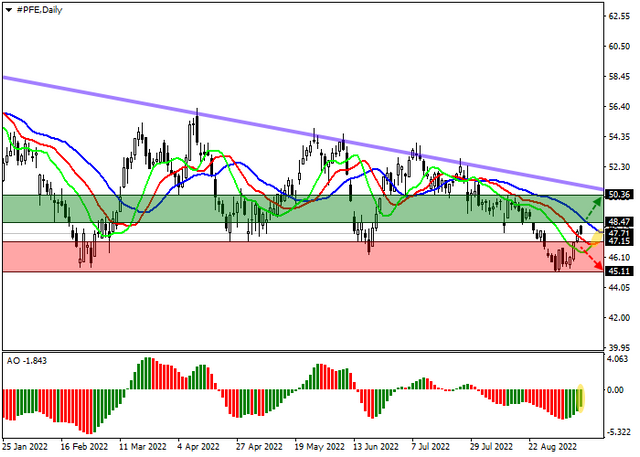The height and width of the screenshot is (457, 640).
Task: Click the 47.71 current price label
Action: 619,233
